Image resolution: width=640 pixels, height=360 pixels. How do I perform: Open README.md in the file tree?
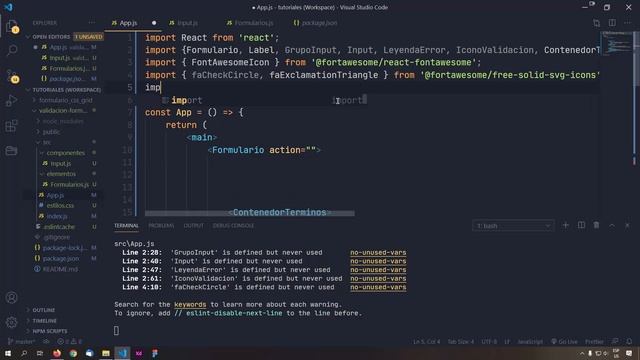[x=60, y=269]
